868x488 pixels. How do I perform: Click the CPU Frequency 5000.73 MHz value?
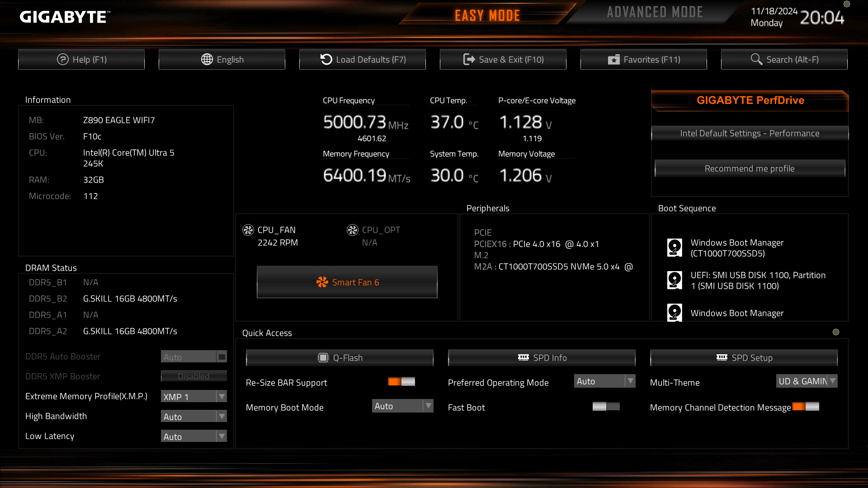[x=366, y=122]
